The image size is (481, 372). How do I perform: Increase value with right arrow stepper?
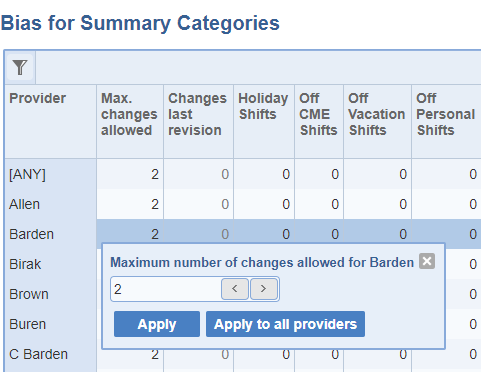(264, 289)
